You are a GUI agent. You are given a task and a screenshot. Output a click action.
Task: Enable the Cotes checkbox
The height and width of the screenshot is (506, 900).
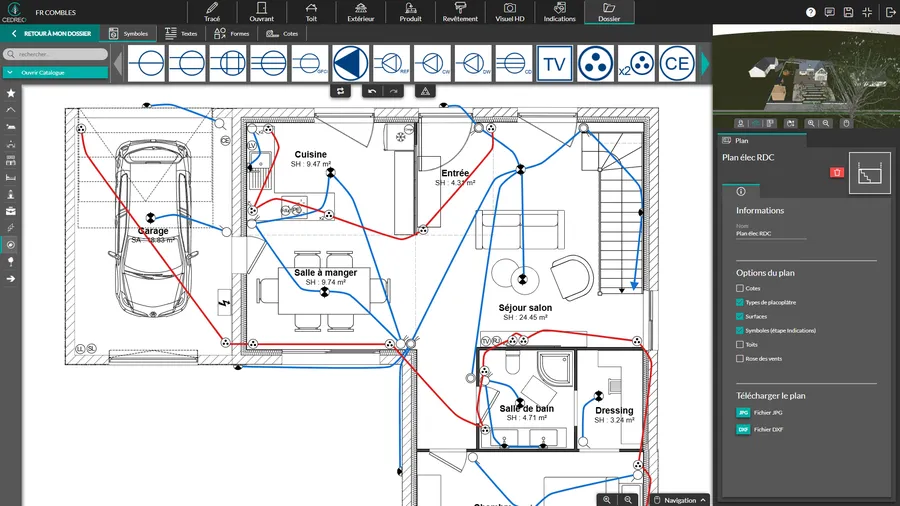pyautogui.click(x=740, y=288)
